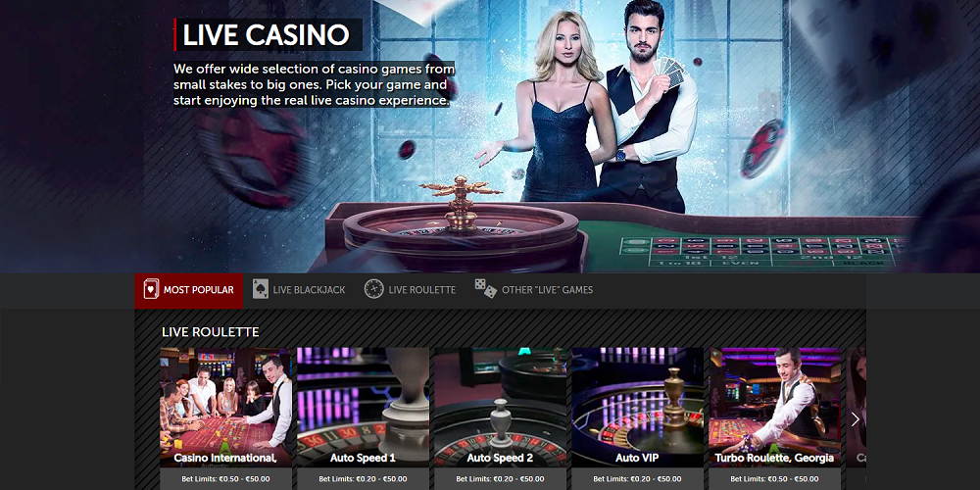Show next games with the right chevron arrow
This screenshot has width=980, height=490.
(856, 419)
